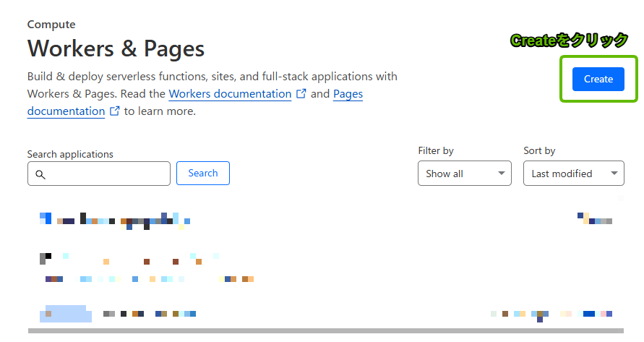Click the arrow on Show all dropdown

click(x=501, y=174)
